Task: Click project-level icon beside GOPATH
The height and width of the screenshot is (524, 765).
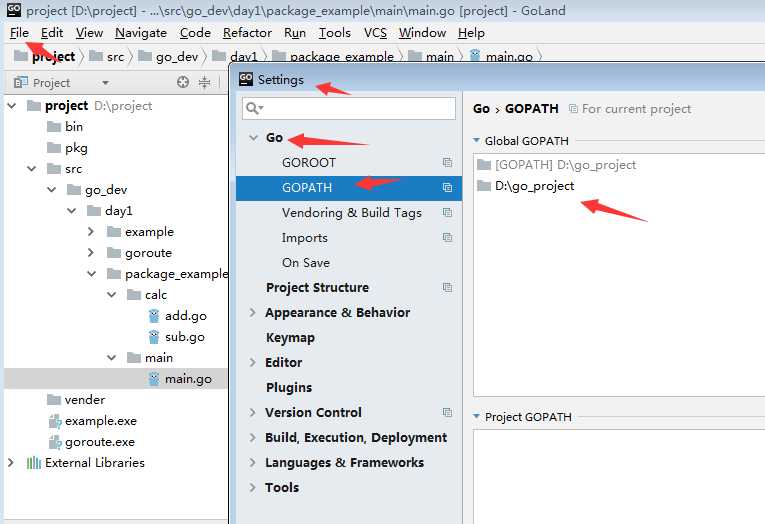Action: coord(447,187)
